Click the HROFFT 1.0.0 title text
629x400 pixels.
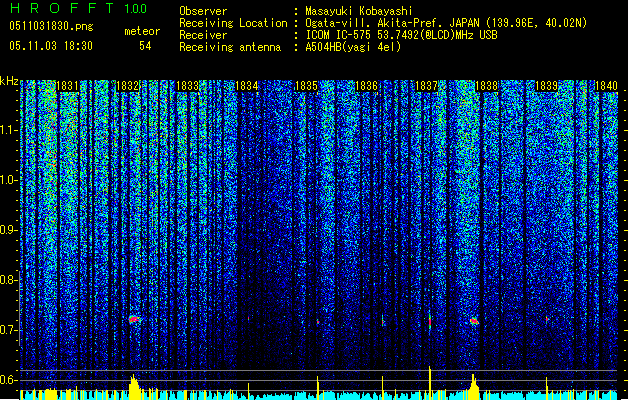pos(79,8)
